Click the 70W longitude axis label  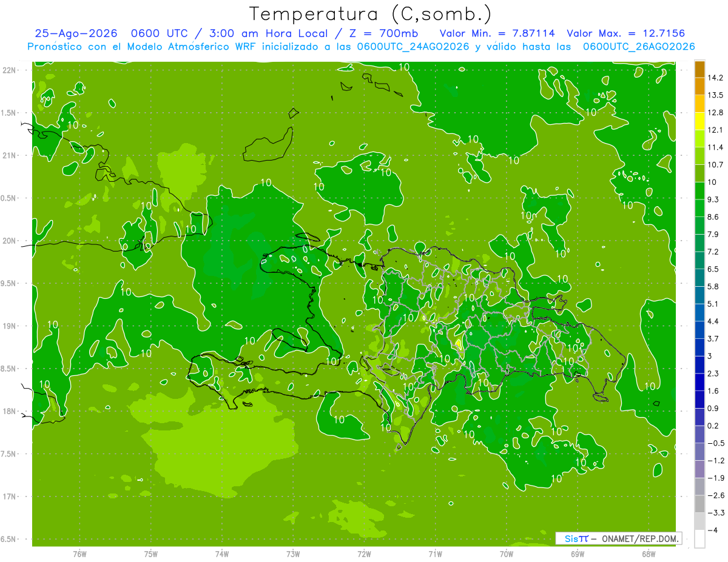tap(507, 554)
